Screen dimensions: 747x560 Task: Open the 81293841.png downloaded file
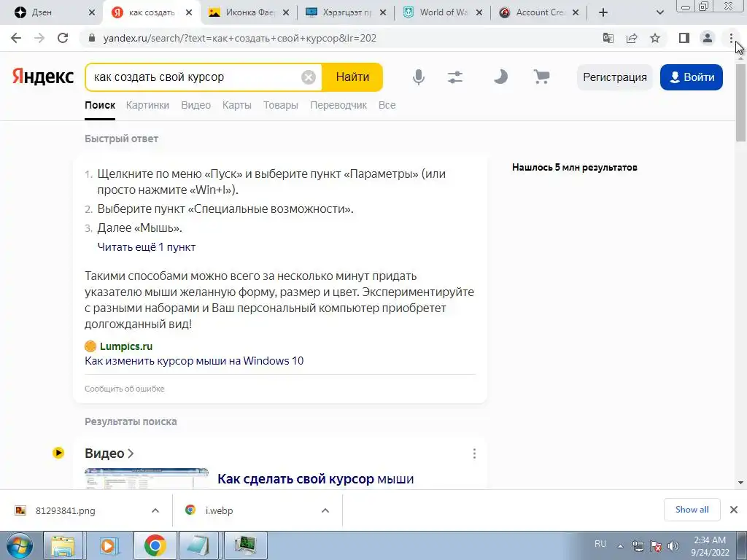point(65,510)
